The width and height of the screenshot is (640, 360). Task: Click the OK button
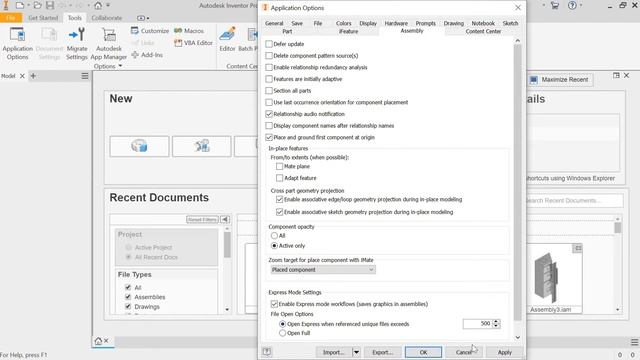[423, 352]
